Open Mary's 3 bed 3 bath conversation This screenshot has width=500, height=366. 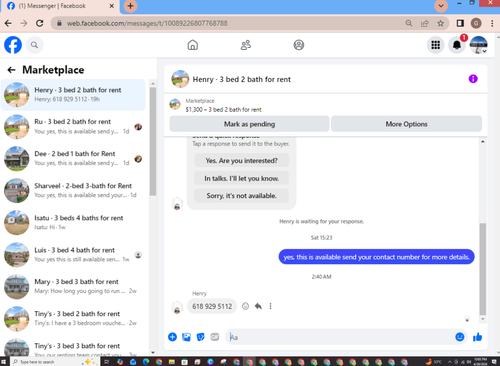tap(73, 286)
